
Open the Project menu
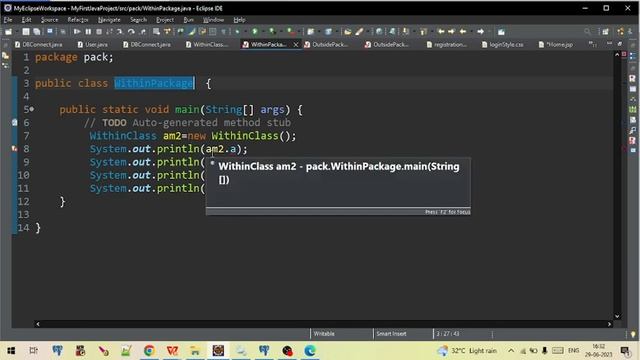coord(165,20)
